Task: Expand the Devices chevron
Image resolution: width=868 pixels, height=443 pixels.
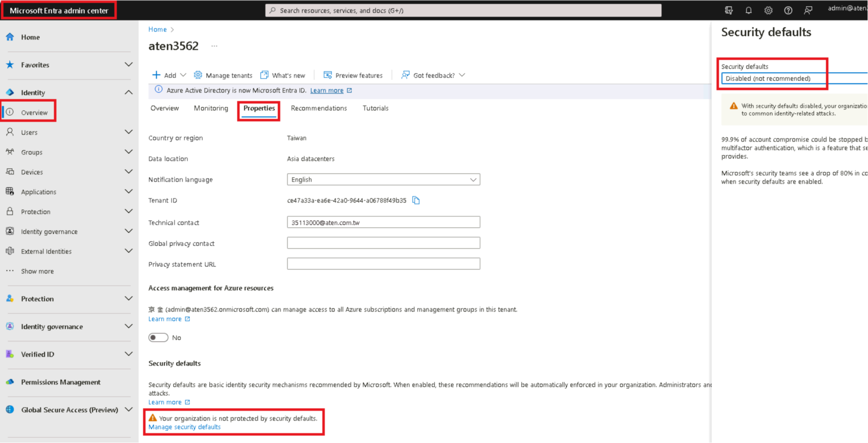Action: (x=128, y=172)
